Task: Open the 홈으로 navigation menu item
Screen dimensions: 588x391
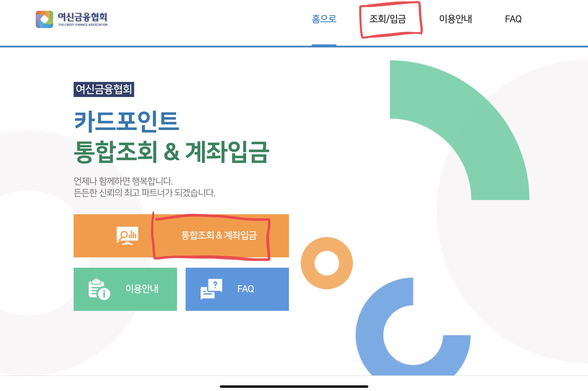Action: point(324,19)
